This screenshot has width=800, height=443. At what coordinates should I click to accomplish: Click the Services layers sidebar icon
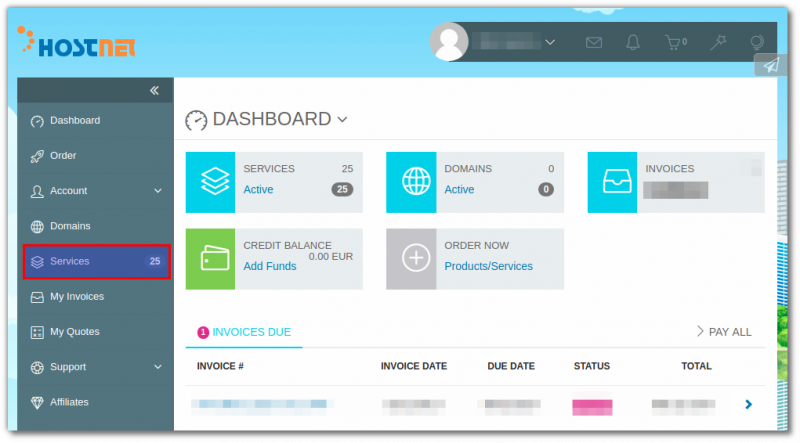tap(37, 262)
